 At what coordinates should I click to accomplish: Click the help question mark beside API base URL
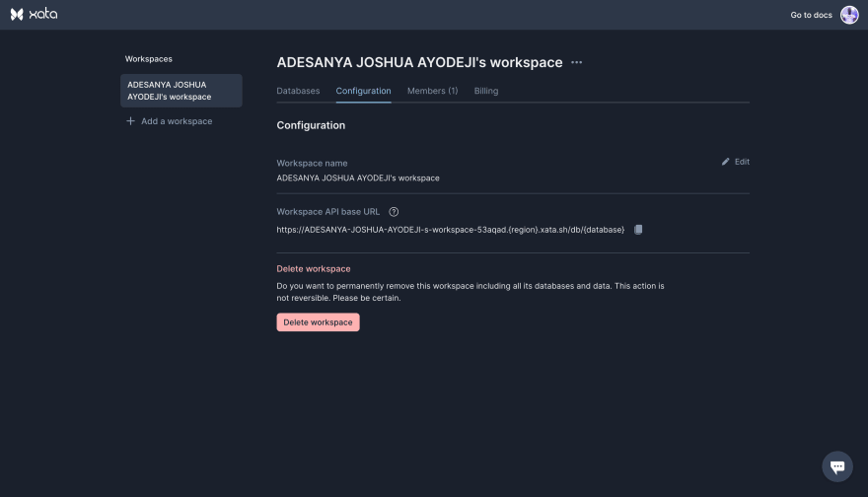394,212
